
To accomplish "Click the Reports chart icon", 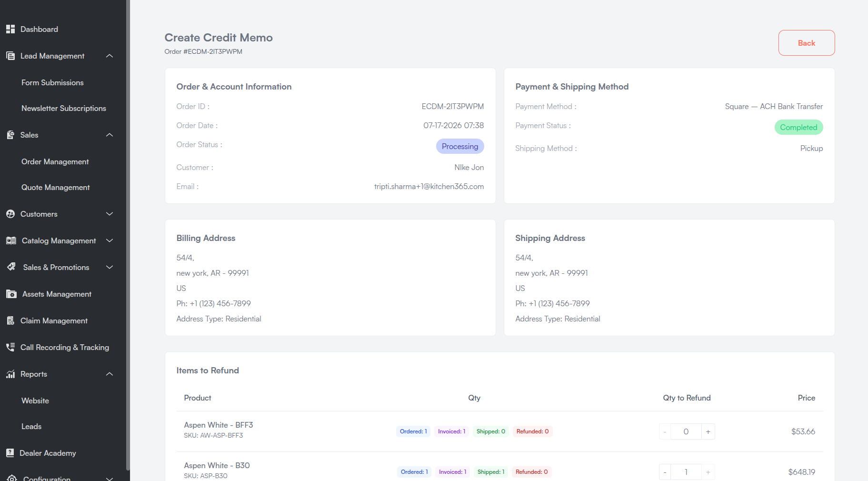I will 10,374.
